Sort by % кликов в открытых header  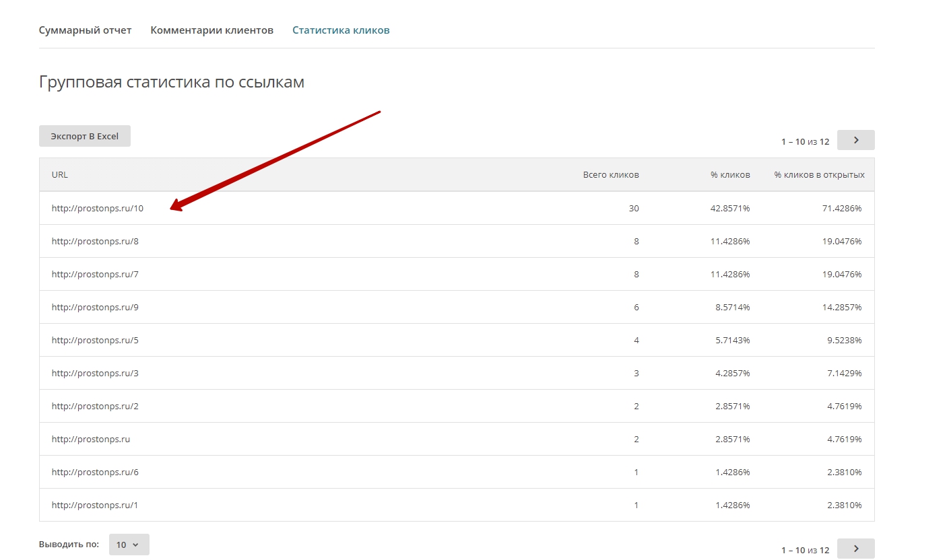tap(819, 174)
